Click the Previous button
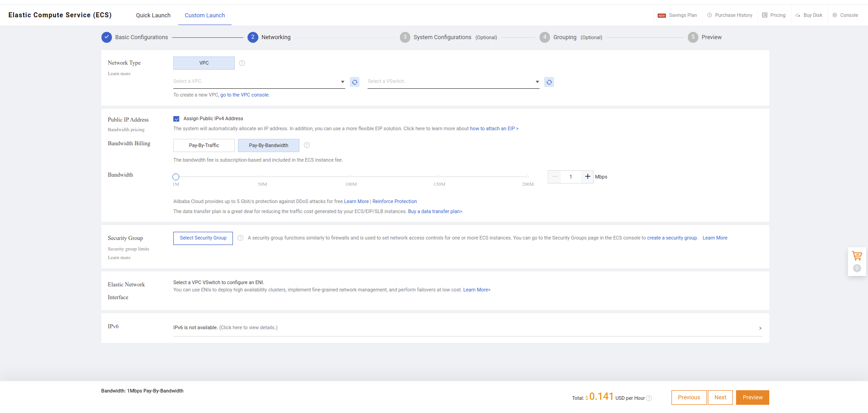The height and width of the screenshot is (413, 868). tap(689, 398)
